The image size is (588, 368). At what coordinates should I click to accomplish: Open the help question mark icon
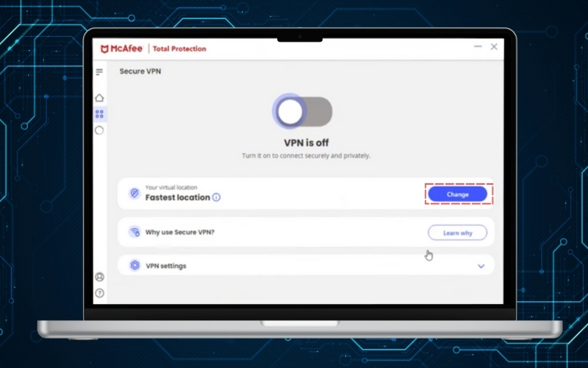[x=99, y=293]
